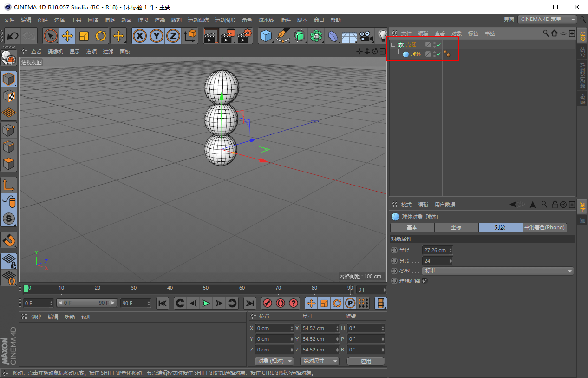Switch to the 平滑着色(Phong) tab
588x378 pixels.
point(544,228)
